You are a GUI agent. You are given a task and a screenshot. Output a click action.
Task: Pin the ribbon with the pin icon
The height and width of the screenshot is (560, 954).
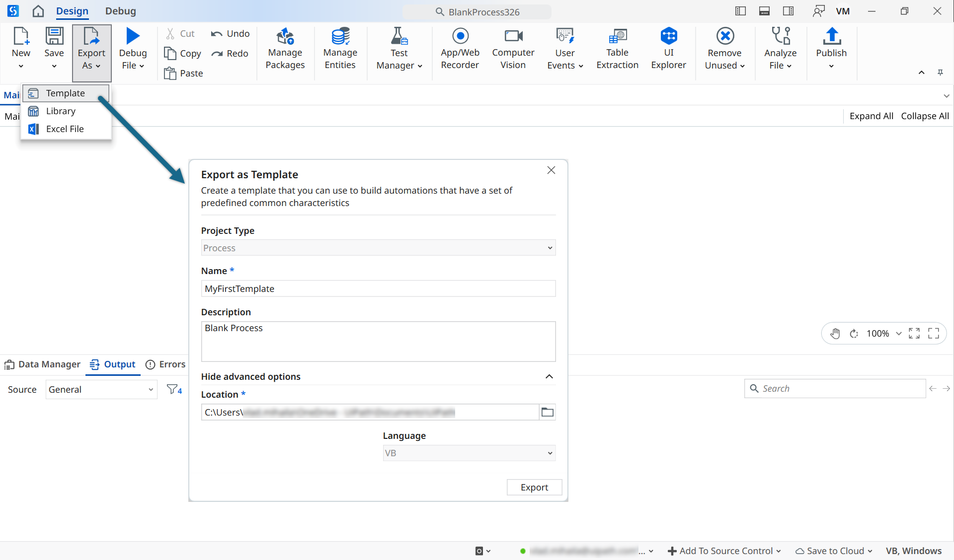[940, 72]
